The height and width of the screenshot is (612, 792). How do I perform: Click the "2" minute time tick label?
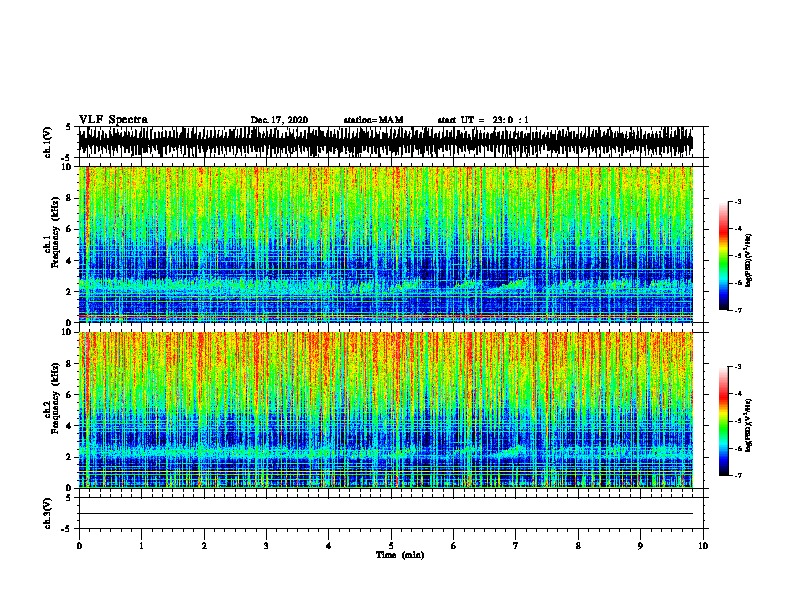[x=204, y=546]
